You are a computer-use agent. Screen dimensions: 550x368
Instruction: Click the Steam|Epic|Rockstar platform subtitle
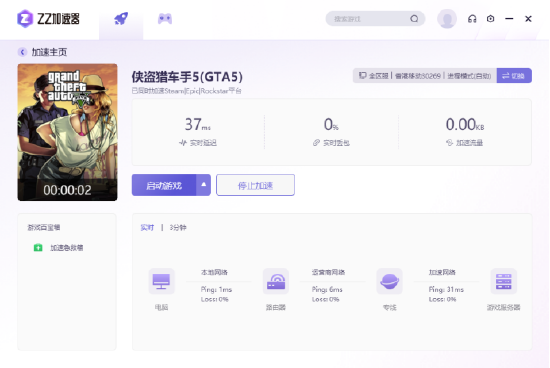pos(187,91)
